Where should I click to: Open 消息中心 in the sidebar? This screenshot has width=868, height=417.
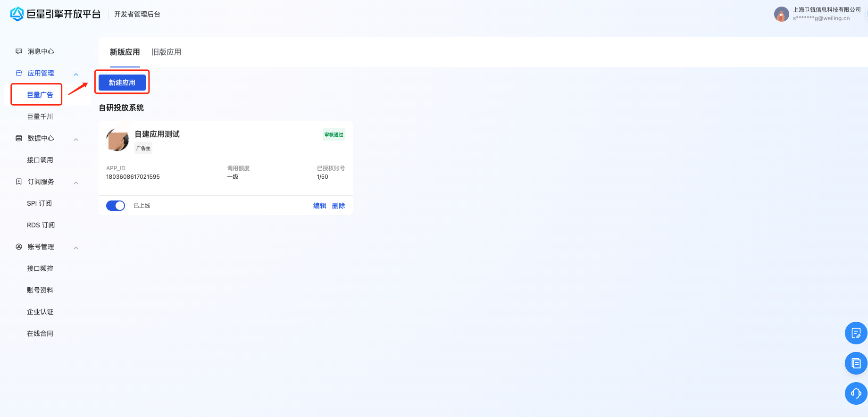pos(41,51)
